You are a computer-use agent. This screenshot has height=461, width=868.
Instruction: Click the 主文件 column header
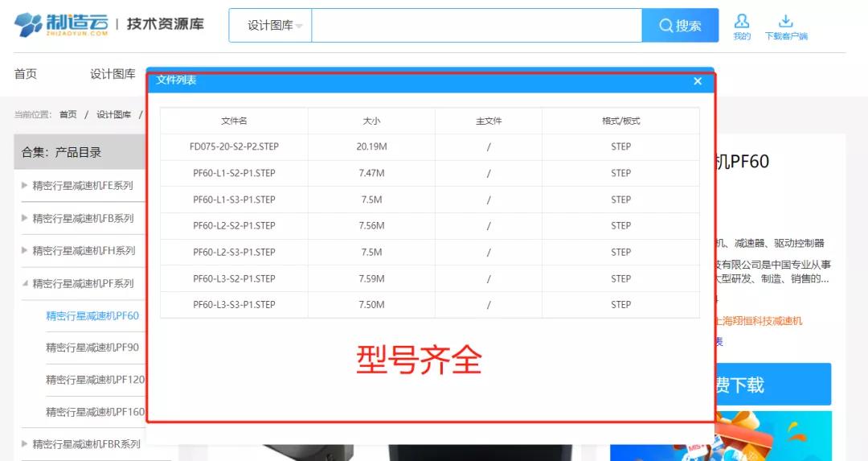pyautogui.click(x=489, y=121)
